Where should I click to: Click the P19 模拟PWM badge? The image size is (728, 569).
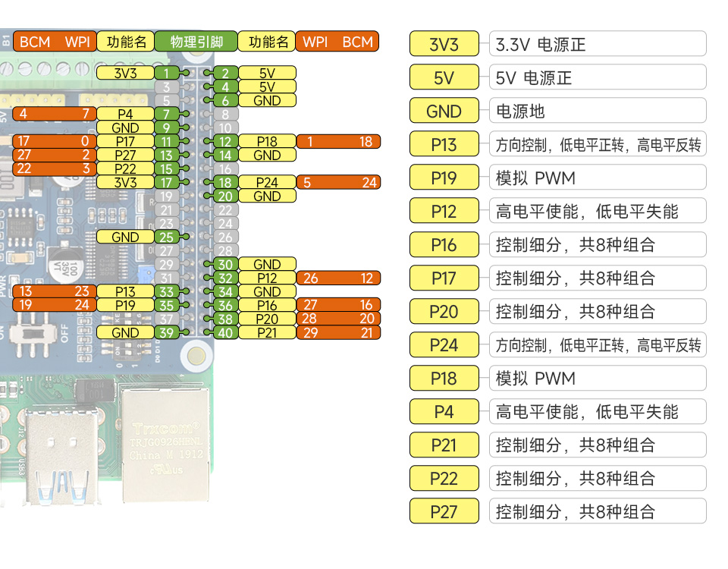444,177
